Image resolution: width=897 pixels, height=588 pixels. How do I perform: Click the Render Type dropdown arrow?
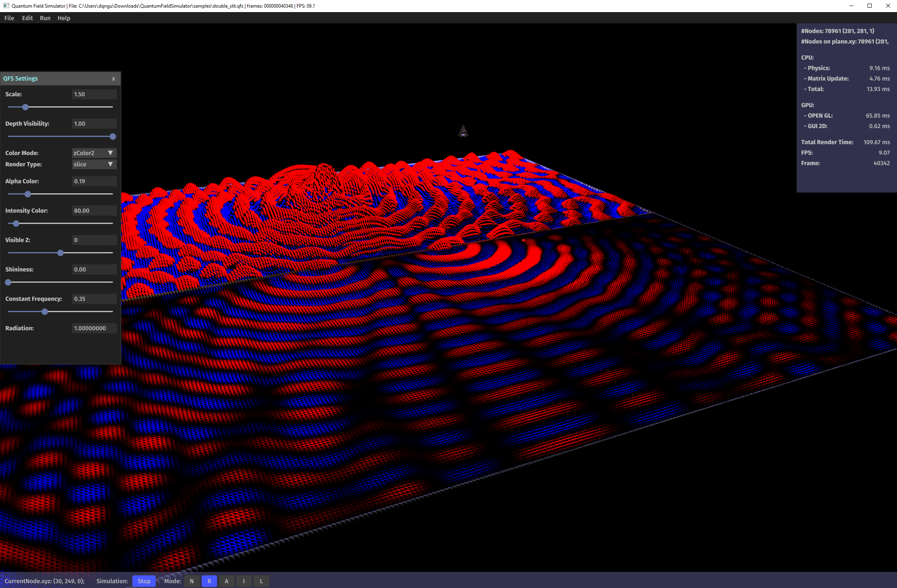(x=110, y=164)
